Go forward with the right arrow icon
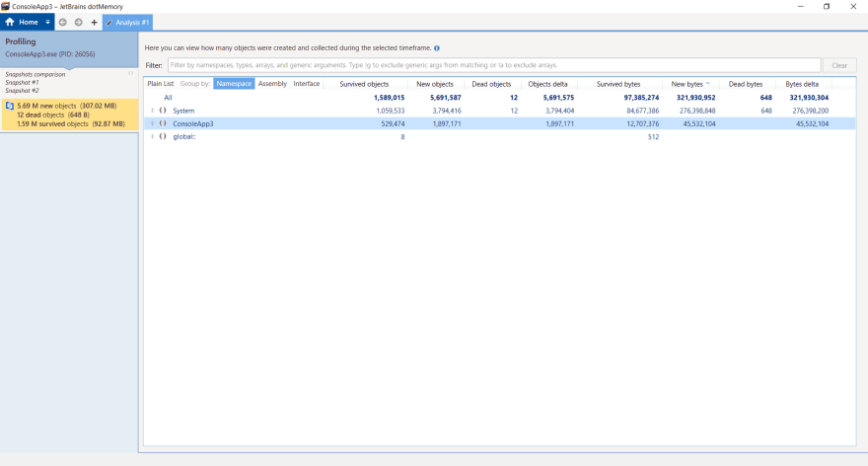The width and height of the screenshot is (868, 466). tap(79, 22)
